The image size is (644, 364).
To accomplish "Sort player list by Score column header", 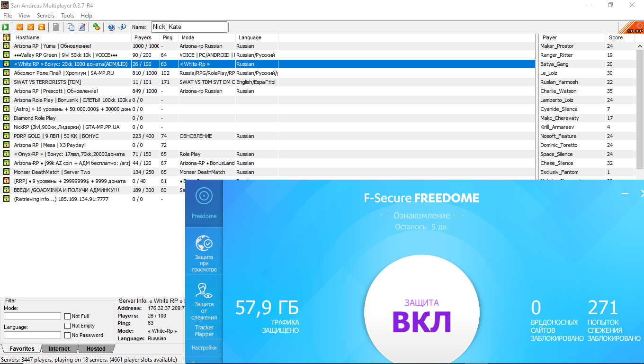I will [x=620, y=37].
